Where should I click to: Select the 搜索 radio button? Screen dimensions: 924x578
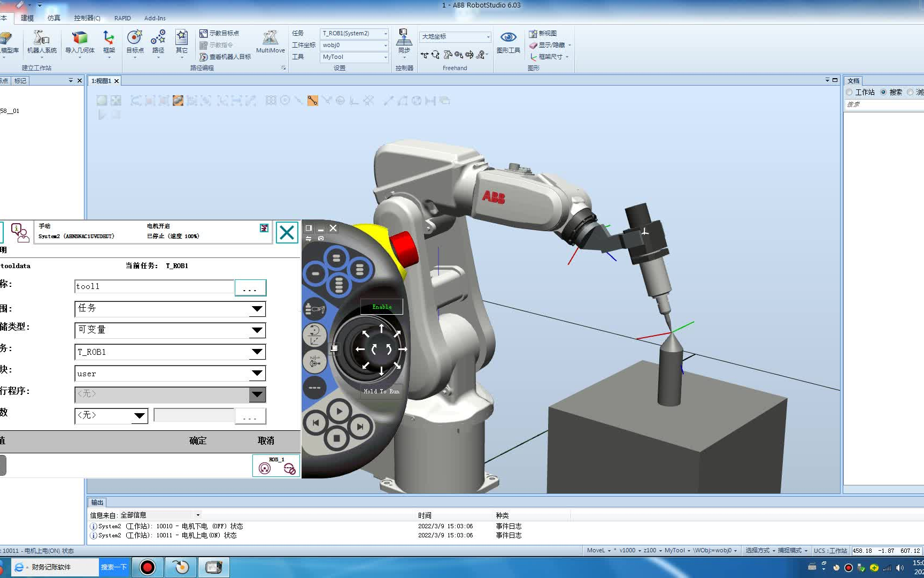coord(883,92)
